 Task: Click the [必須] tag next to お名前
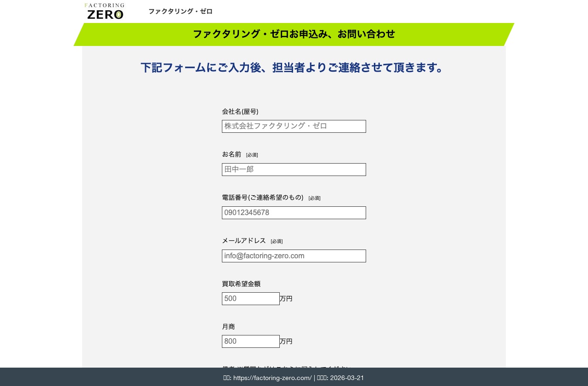252,154
